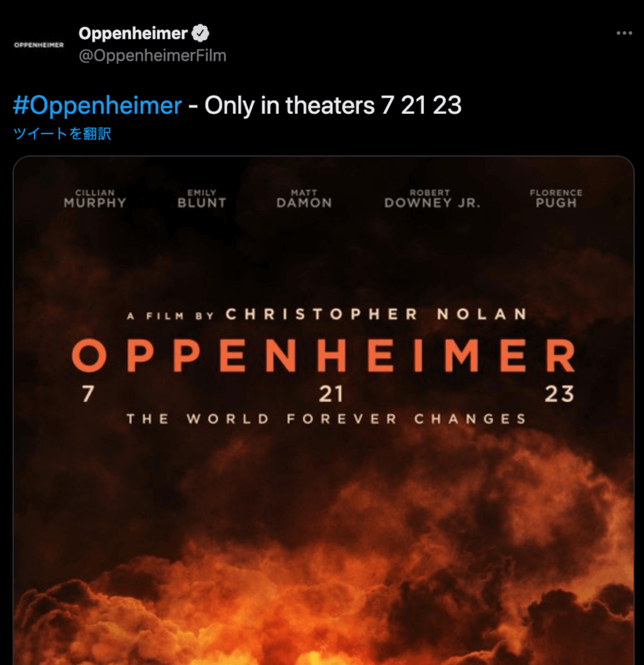This screenshot has width=644, height=665.
Task: Click 'The World Forever Changes' tagline
Action: tap(326, 419)
